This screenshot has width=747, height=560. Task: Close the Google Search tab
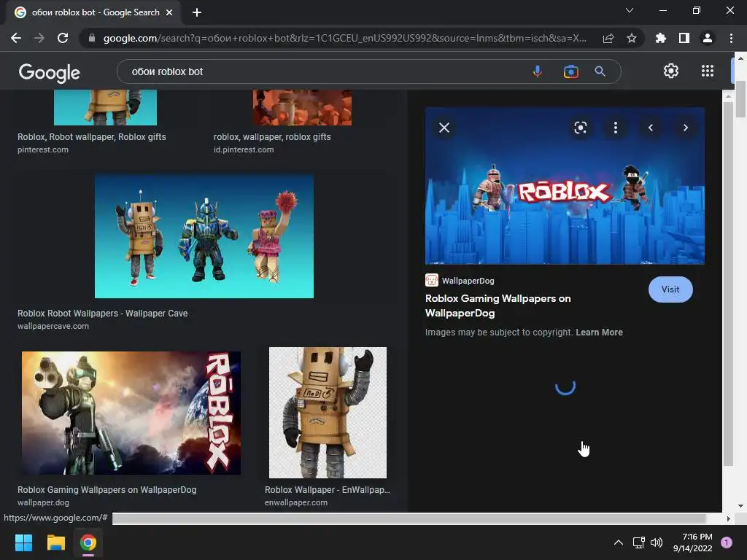click(x=169, y=12)
